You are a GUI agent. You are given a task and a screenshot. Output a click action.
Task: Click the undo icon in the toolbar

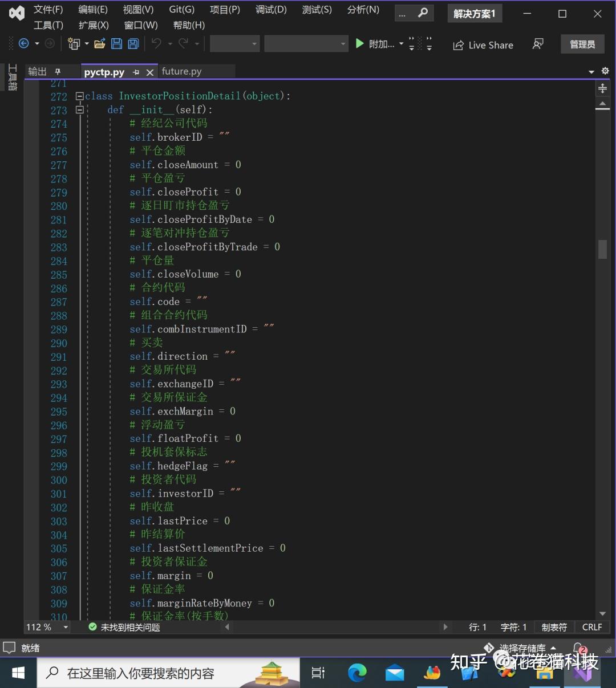(x=155, y=43)
